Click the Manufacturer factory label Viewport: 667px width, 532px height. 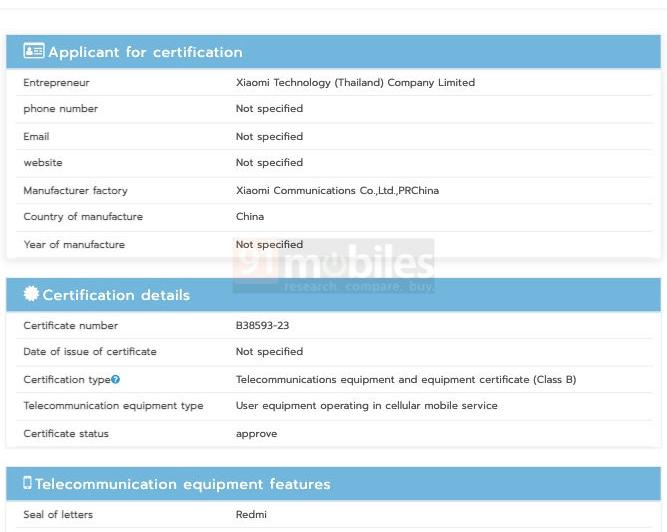coord(75,191)
